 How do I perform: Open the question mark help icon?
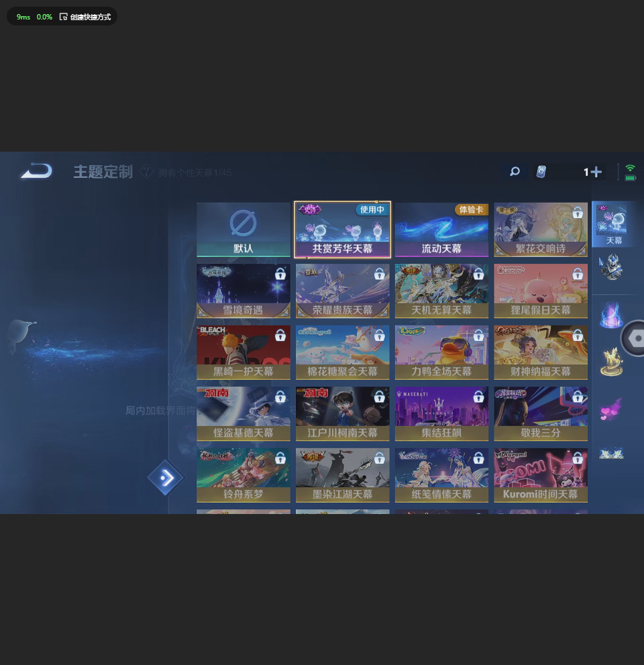147,172
